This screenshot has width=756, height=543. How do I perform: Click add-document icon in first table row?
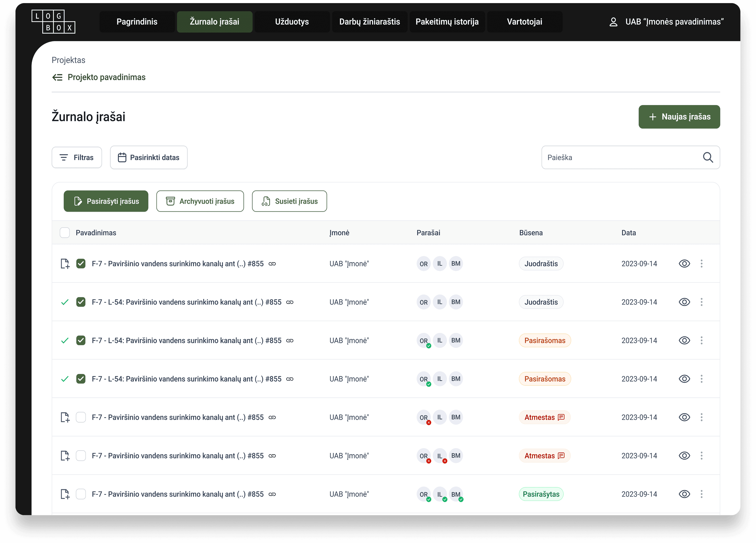65,263
